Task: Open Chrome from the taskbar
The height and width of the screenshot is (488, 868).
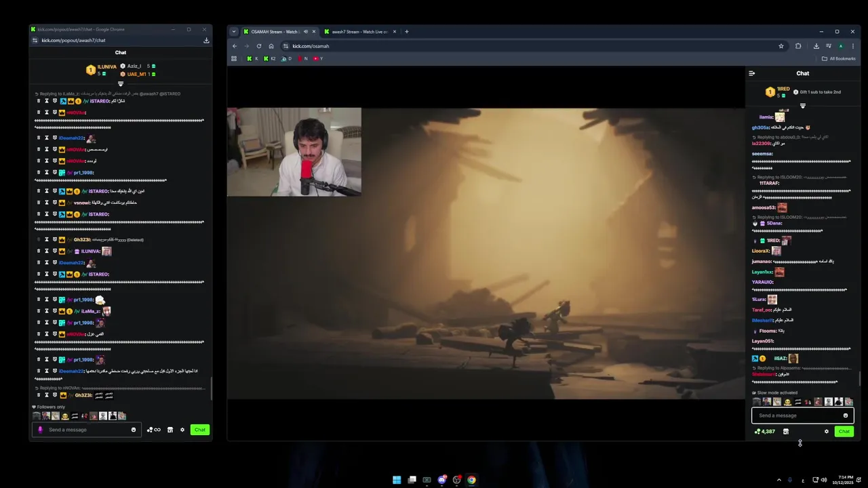Action: tap(471, 480)
